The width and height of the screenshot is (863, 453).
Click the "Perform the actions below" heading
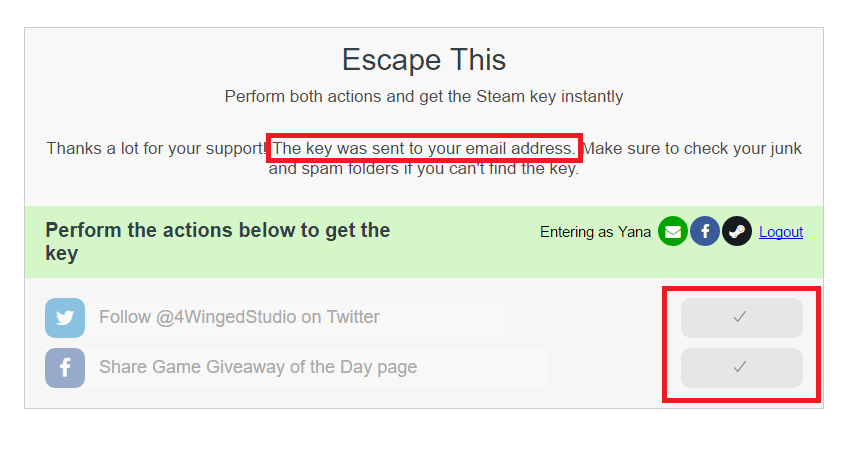coord(217,242)
